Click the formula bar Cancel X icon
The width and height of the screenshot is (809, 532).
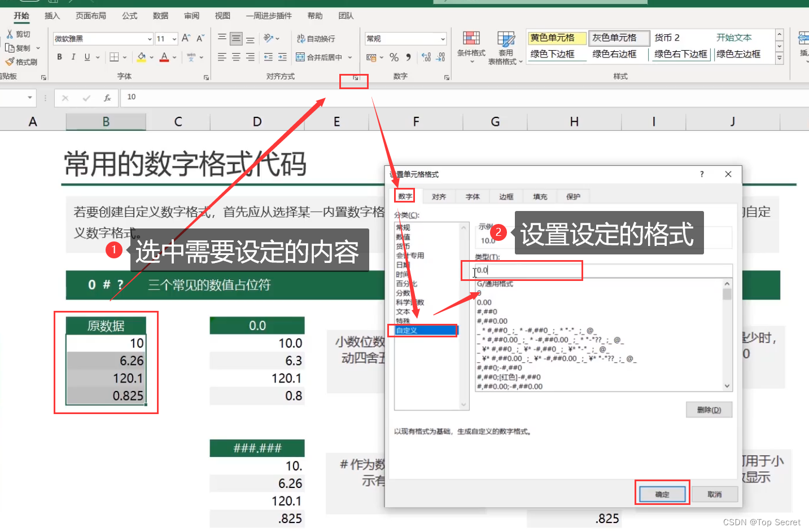[x=65, y=98]
